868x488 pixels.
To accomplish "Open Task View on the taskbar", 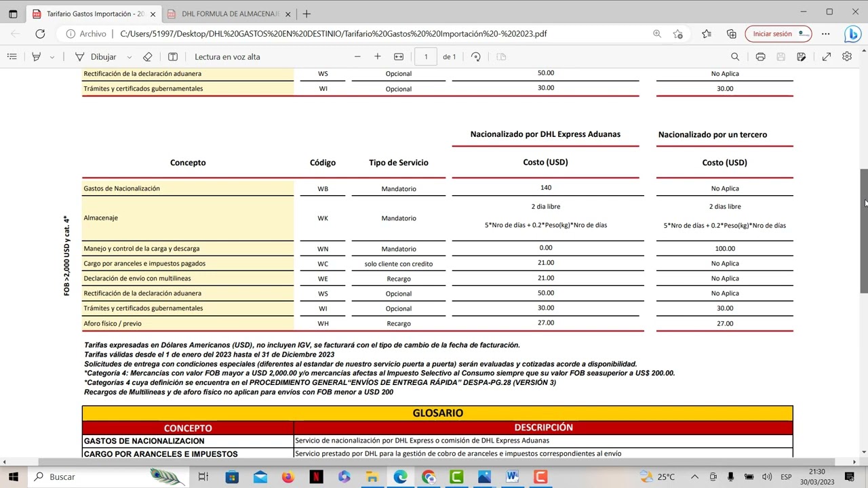I will tap(203, 477).
